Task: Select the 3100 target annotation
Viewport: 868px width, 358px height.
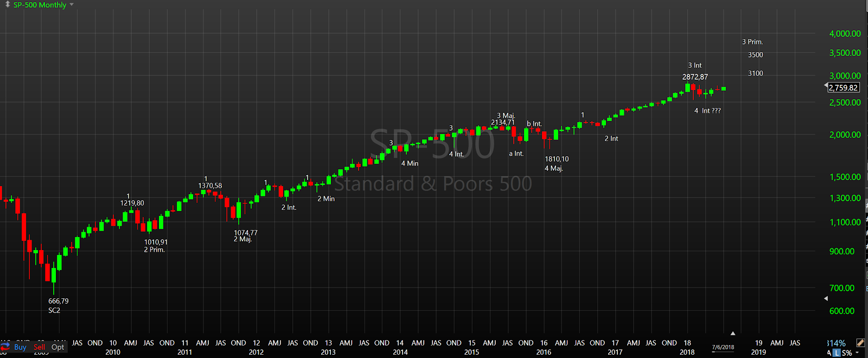Action: click(755, 73)
